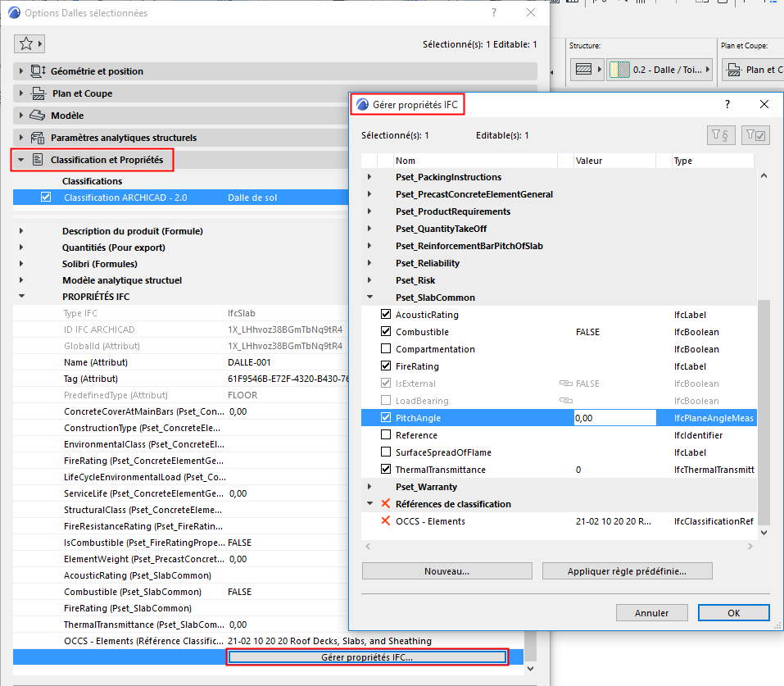The height and width of the screenshot is (686, 784).
Task: Uncheck the Combustible checkbox
Action: [386, 331]
